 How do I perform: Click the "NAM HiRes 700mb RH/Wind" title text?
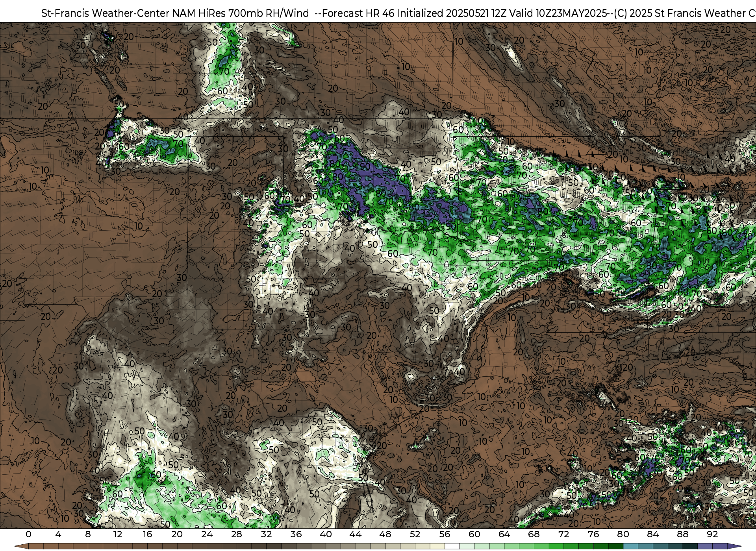(x=241, y=13)
